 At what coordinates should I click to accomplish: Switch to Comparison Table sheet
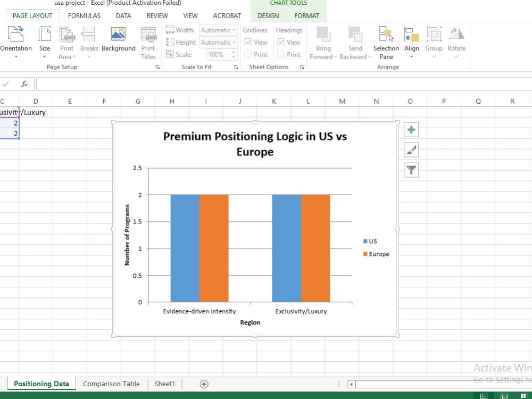111,384
